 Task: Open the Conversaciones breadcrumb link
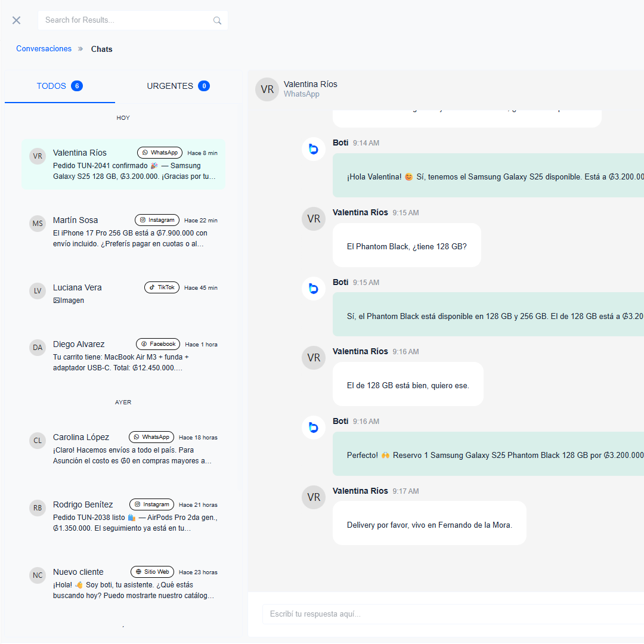tap(44, 48)
